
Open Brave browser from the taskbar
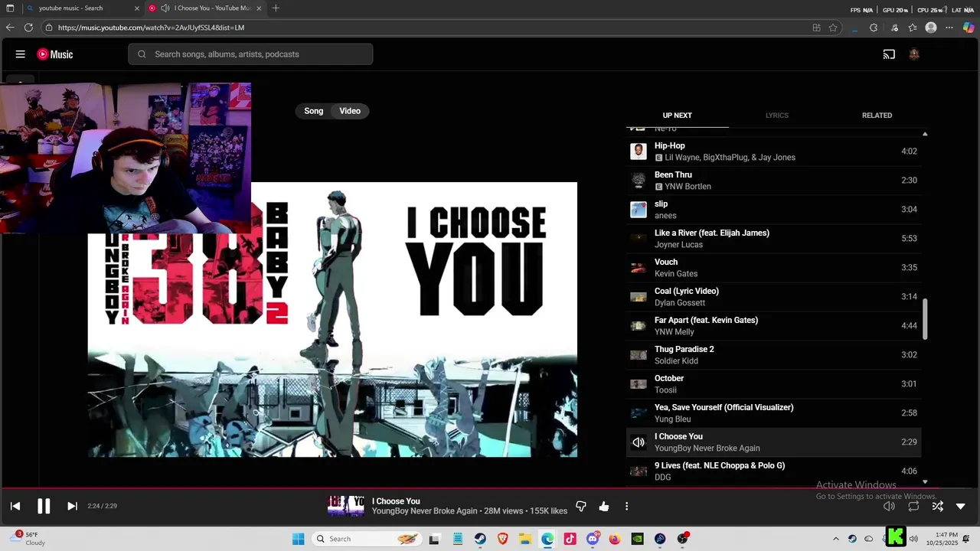(502, 539)
